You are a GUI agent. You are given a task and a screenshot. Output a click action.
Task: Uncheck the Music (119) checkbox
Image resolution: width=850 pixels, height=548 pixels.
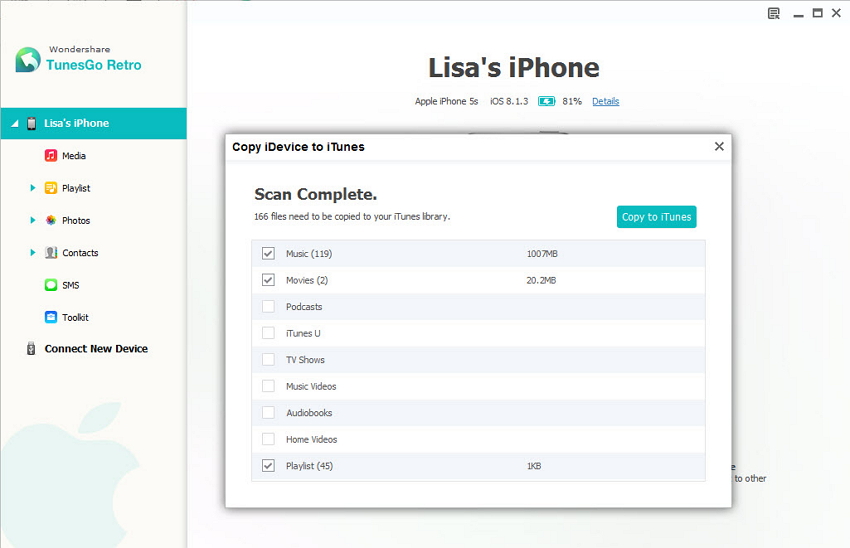click(x=268, y=254)
